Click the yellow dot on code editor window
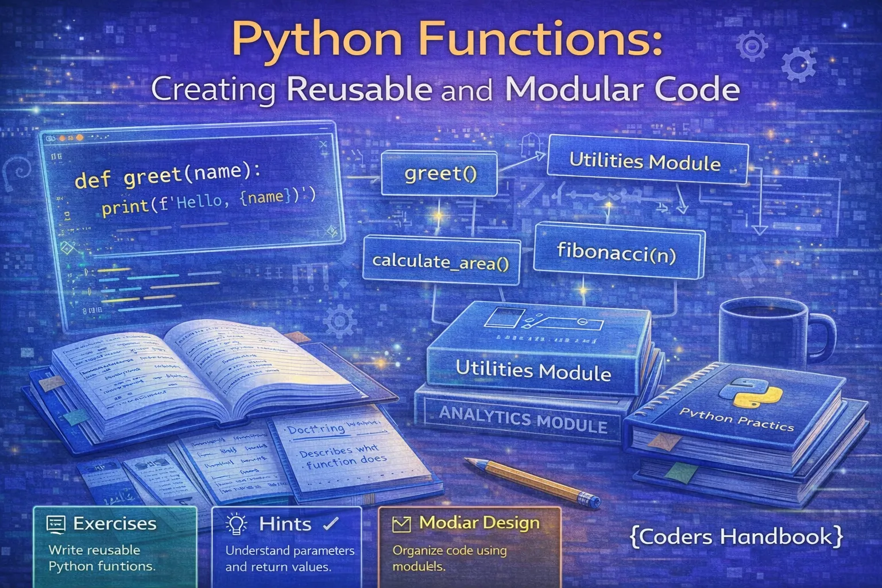 [79, 138]
